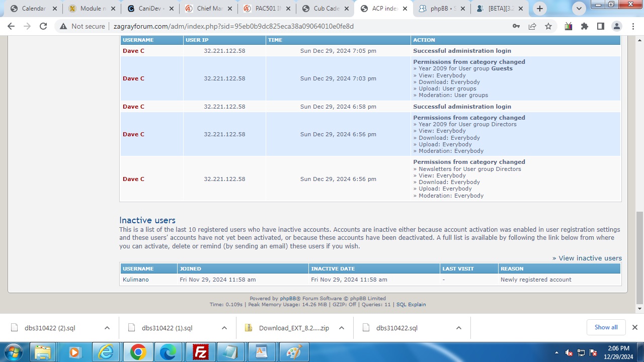Open Google Chrome taskbar icon
Viewport: 644px width, 362px height.
(138, 352)
